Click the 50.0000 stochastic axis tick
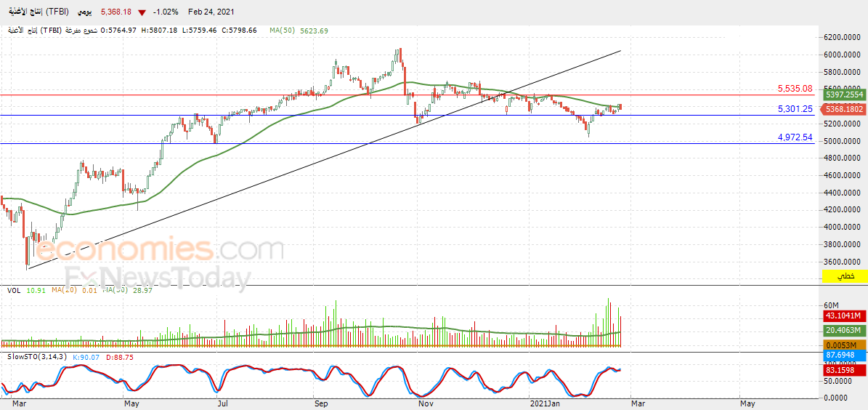The width and height of the screenshot is (868, 410). [838, 381]
